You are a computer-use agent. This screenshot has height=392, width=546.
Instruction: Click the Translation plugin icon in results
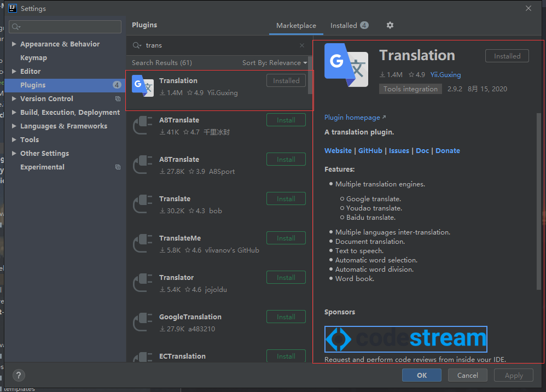(x=143, y=86)
